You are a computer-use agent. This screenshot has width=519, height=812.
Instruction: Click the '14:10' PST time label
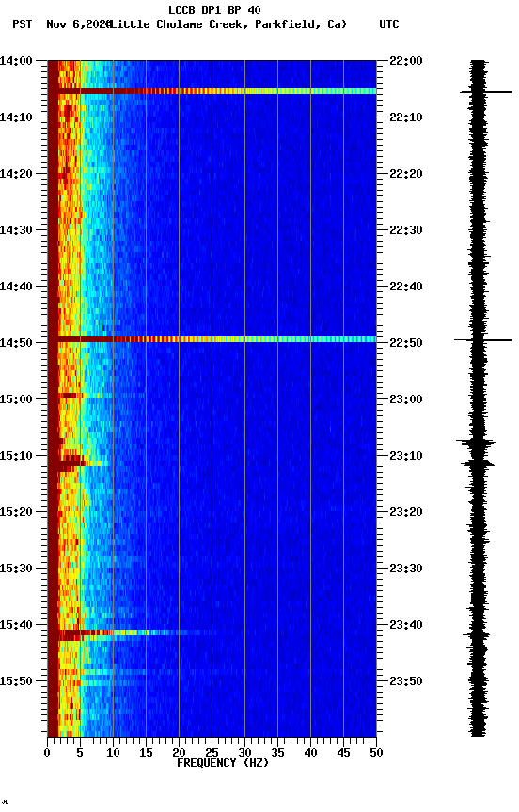[16, 117]
